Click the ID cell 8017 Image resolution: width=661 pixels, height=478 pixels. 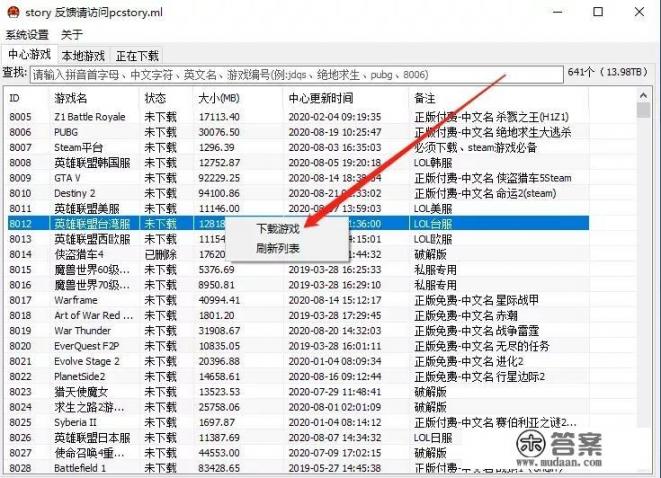coord(20,300)
